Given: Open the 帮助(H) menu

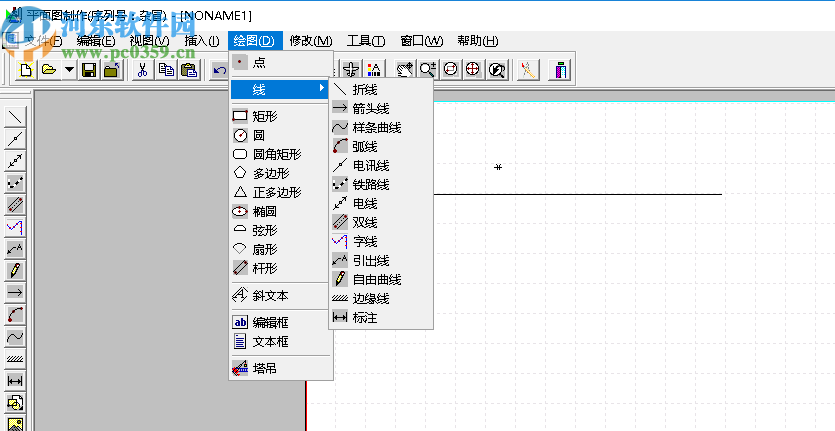Looking at the screenshot, I should (x=478, y=41).
